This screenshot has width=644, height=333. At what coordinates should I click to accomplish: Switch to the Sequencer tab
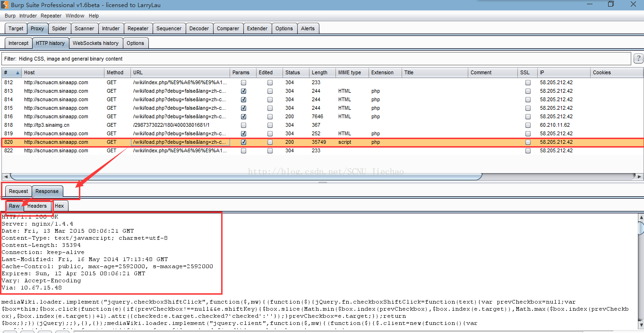tap(169, 28)
